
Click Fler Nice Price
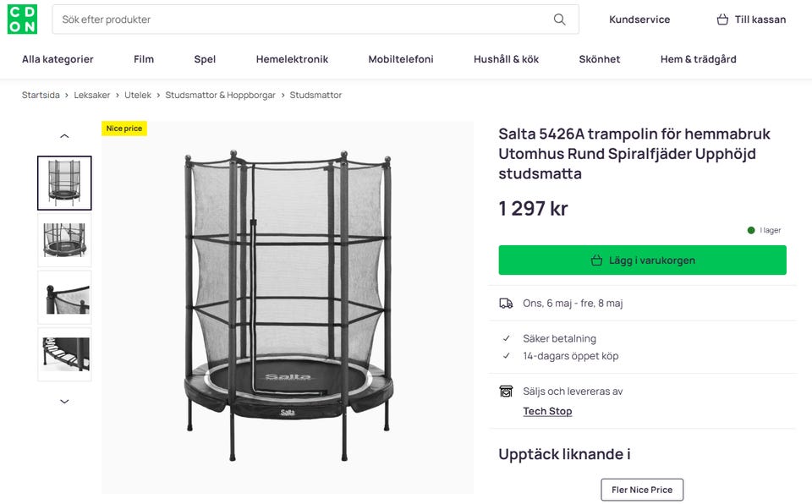[x=642, y=489]
